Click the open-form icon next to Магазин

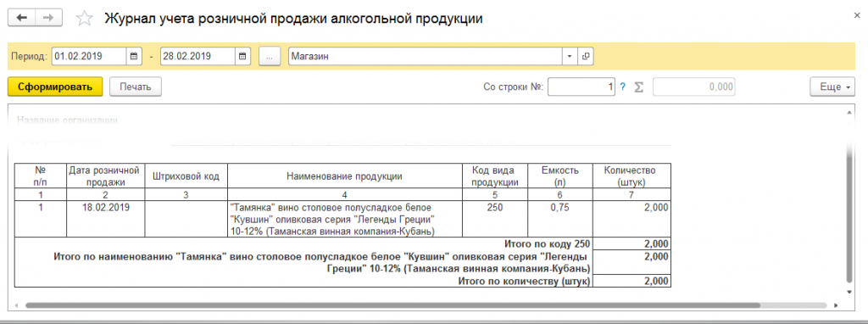[585, 56]
